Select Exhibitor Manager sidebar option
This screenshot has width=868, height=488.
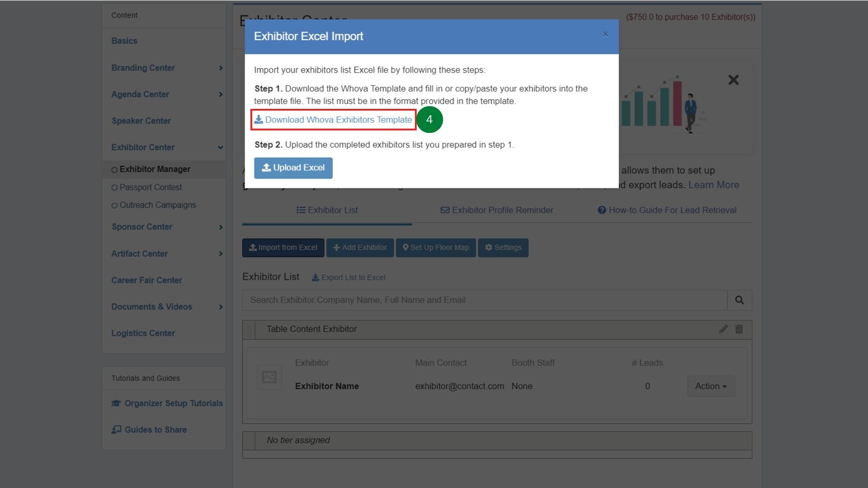[155, 169]
